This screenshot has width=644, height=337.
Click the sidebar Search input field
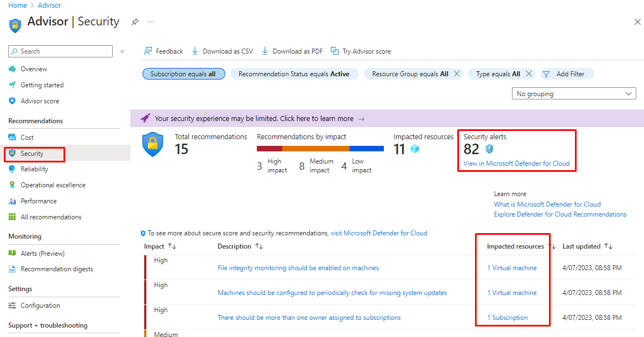pyautogui.click(x=61, y=51)
